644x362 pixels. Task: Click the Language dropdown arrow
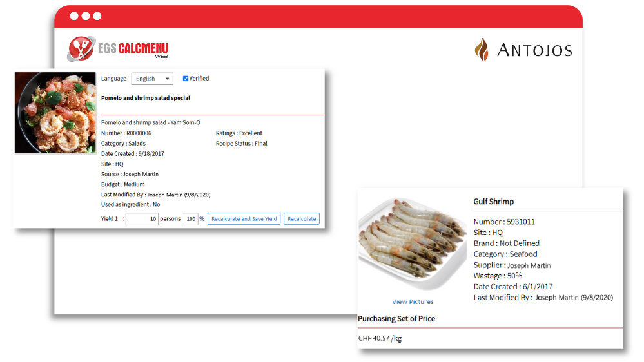click(167, 79)
